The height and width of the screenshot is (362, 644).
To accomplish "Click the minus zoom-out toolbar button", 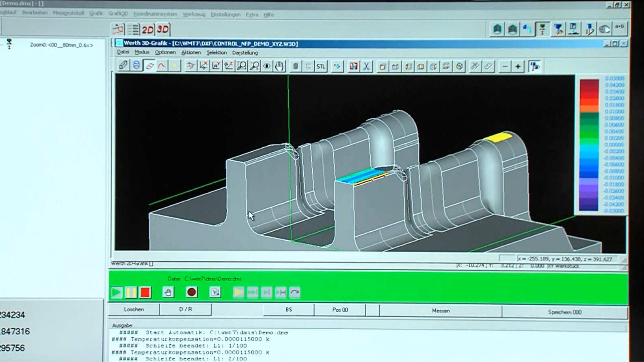I will point(505,66).
